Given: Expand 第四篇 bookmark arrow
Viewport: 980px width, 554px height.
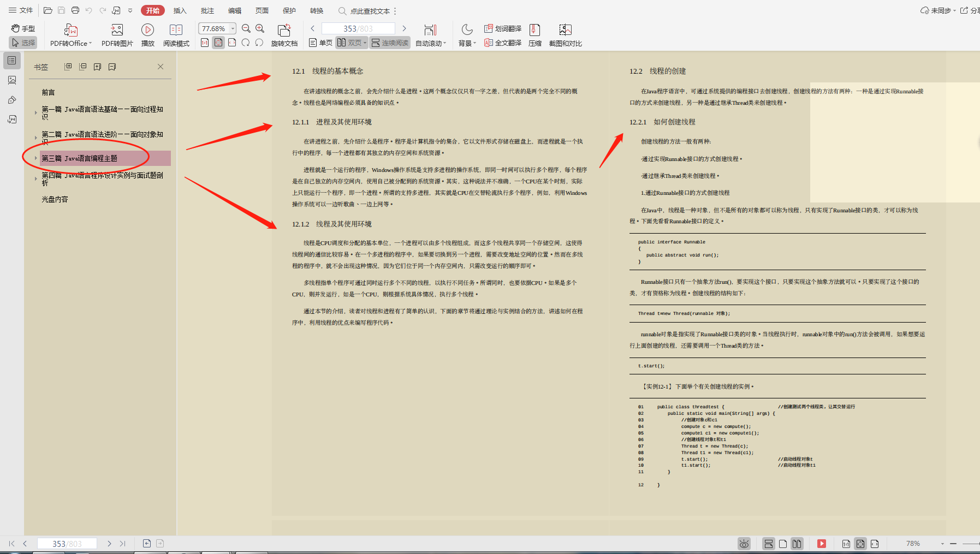Looking at the screenshot, I should pos(36,178).
